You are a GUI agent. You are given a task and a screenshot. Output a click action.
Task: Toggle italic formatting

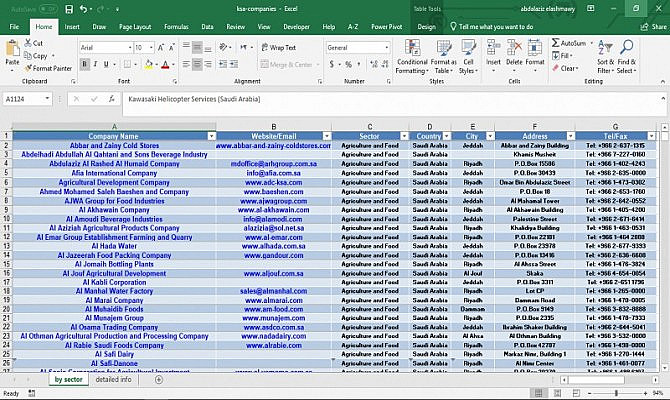[95, 65]
